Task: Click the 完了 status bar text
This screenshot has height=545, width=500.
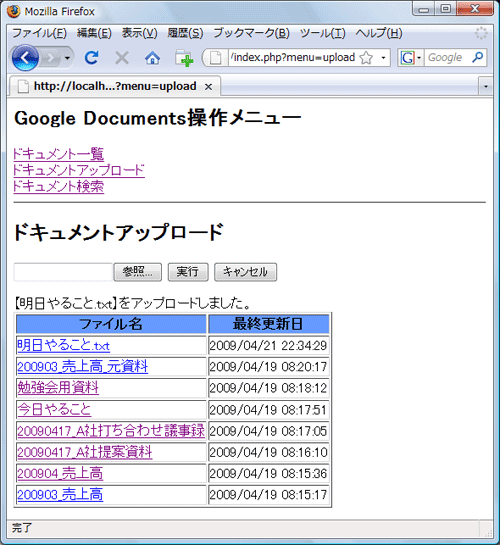Action: (x=22, y=528)
